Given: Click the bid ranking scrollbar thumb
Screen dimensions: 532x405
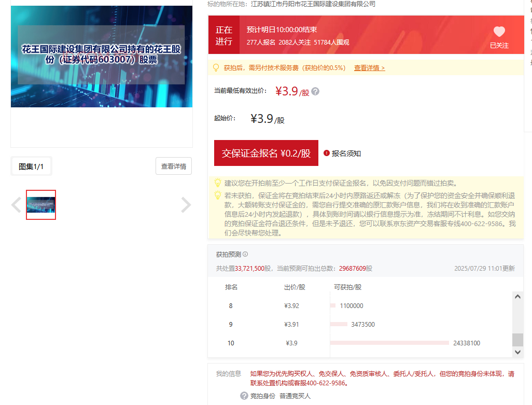Looking at the screenshot, I should pos(517,340).
